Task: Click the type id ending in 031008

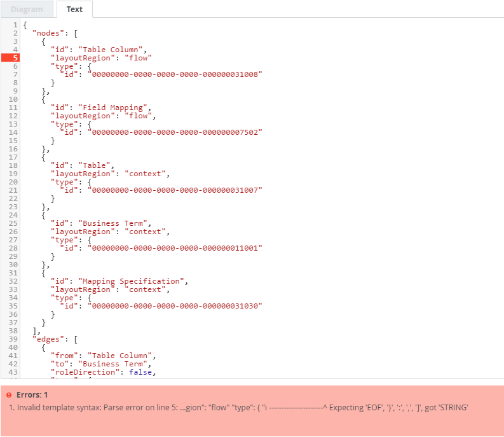Action: (x=175, y=74)
